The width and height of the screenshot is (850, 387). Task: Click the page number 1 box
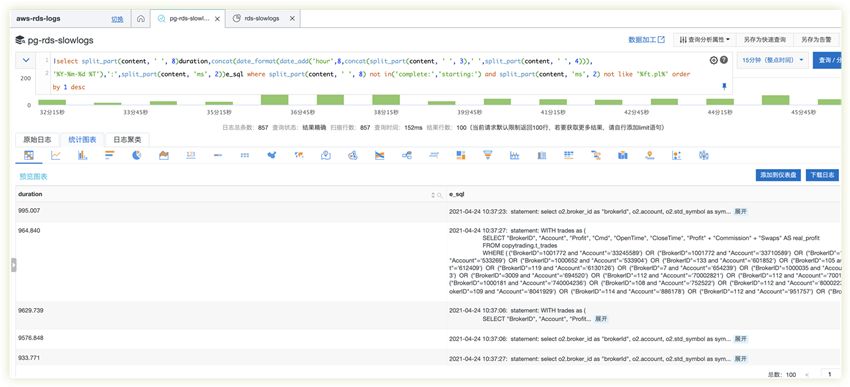pyautogui.click(x=830, y=375)
